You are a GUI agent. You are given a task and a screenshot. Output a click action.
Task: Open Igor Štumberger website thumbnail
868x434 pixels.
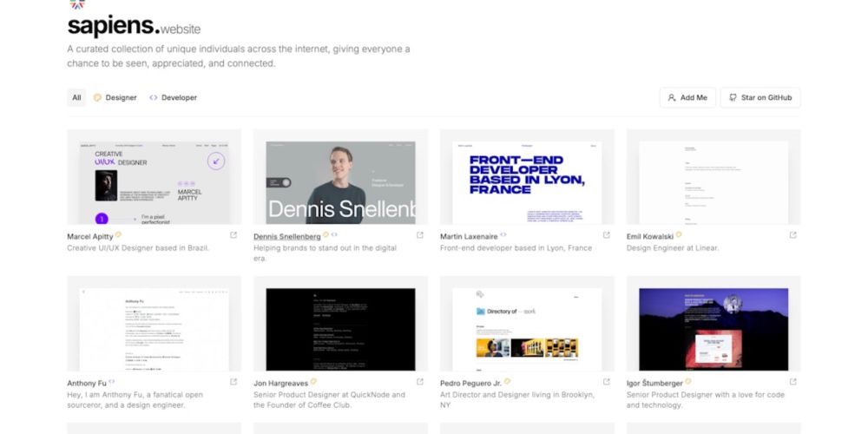point(713,324)
